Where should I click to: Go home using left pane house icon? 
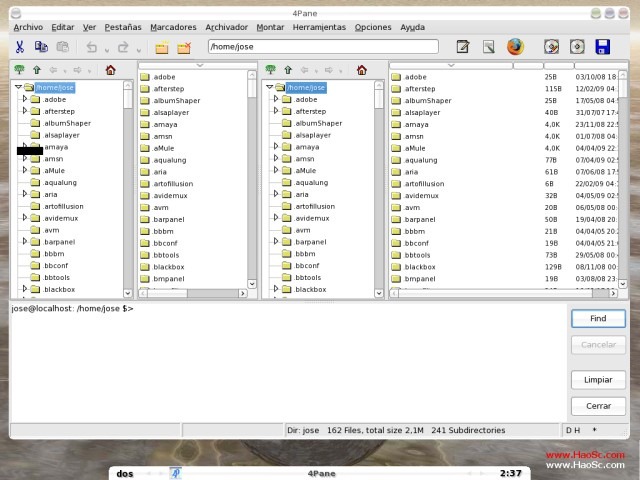(110, 70)
